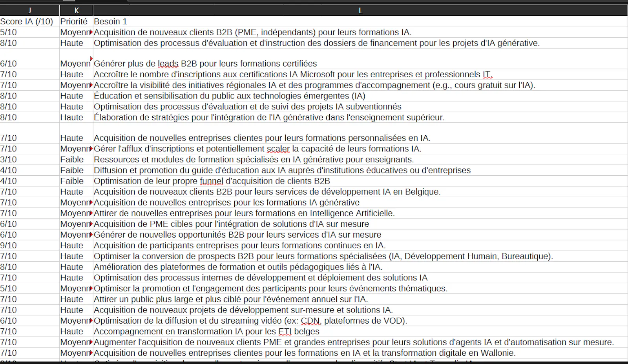Select the '3/10' score cell
The image size is (628, 364).
pos(29,160)
